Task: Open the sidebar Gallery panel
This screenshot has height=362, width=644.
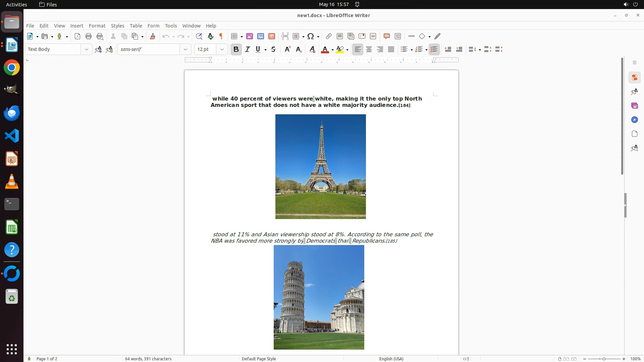Action: (x=634, y=106)
